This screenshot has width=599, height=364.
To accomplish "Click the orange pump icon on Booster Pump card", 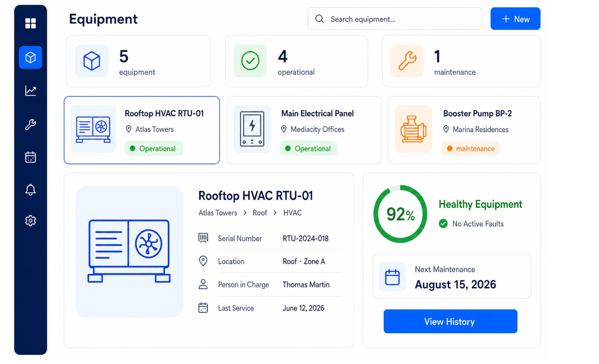I will 413,129.
